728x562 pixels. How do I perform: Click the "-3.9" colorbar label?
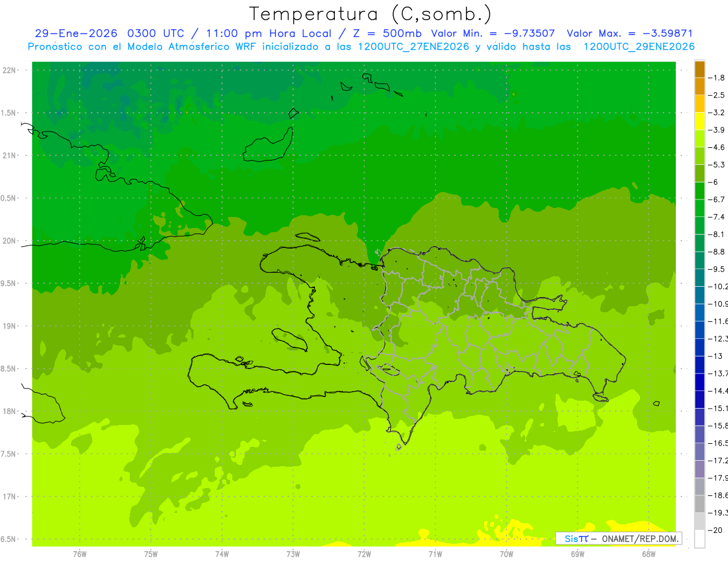[x=717, y=130]
